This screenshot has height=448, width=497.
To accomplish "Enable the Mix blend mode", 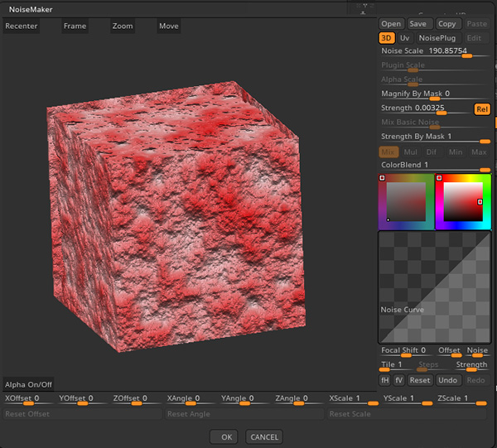I will pos(388,152).
